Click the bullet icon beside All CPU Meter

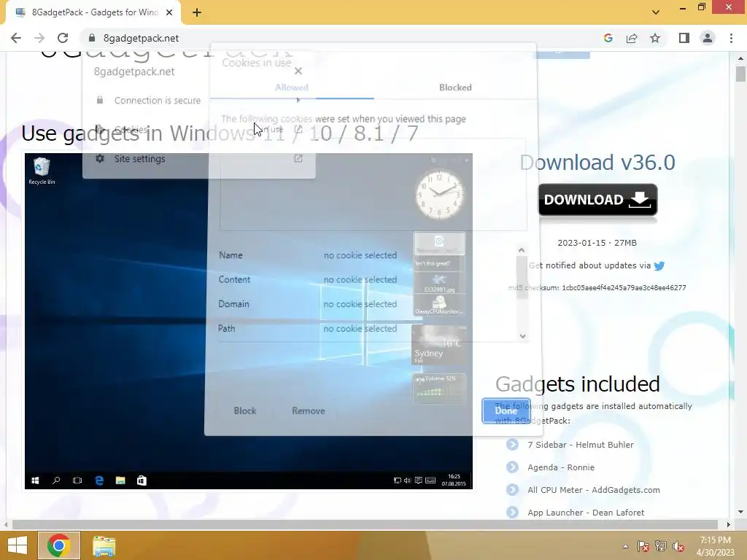tap(513, 489)
